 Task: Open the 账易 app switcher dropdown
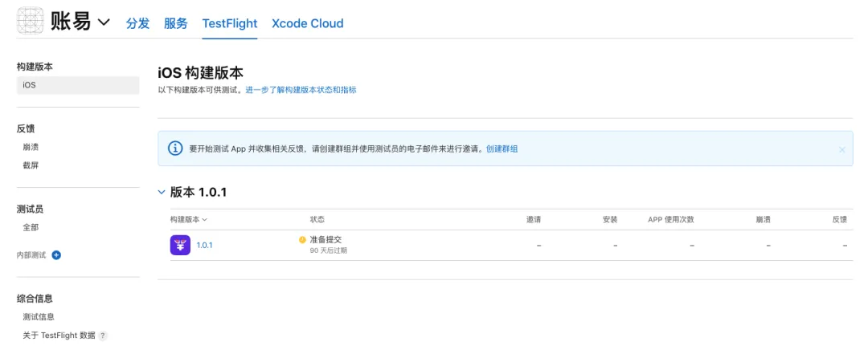pos(104,22)
